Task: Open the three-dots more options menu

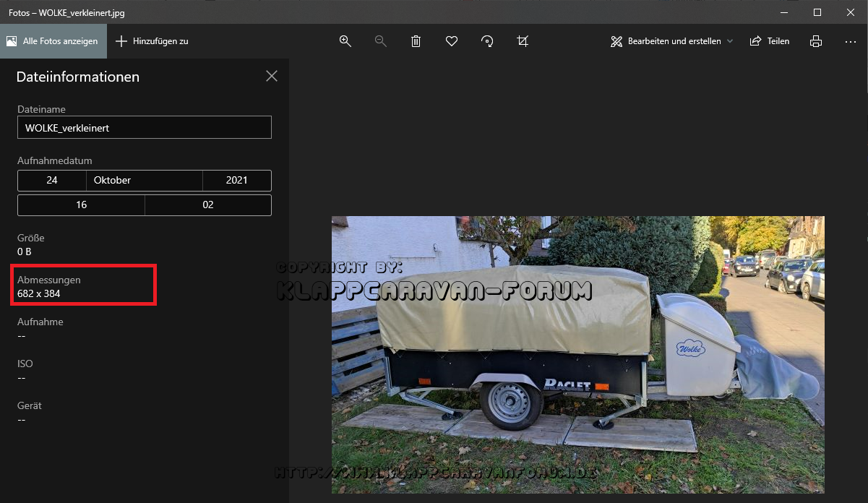Action: pyautogui.click(x=851, y=41)
